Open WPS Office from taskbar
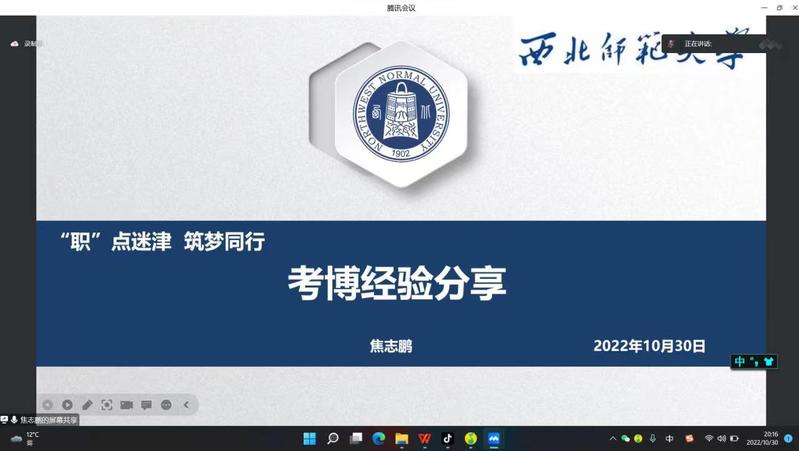This screenshot has height=451, width=799. [x=425, y=438]
